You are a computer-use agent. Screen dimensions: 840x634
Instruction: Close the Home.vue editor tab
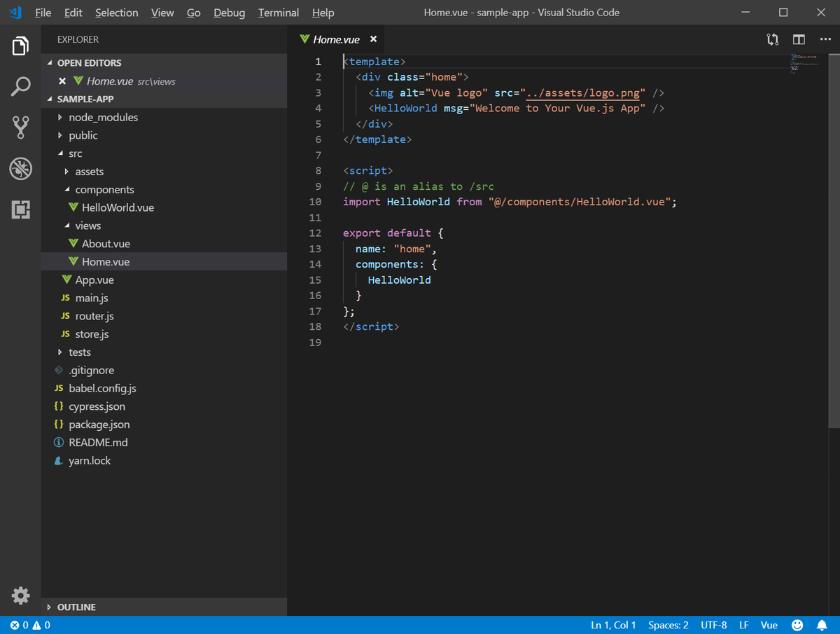coord(374,40)
